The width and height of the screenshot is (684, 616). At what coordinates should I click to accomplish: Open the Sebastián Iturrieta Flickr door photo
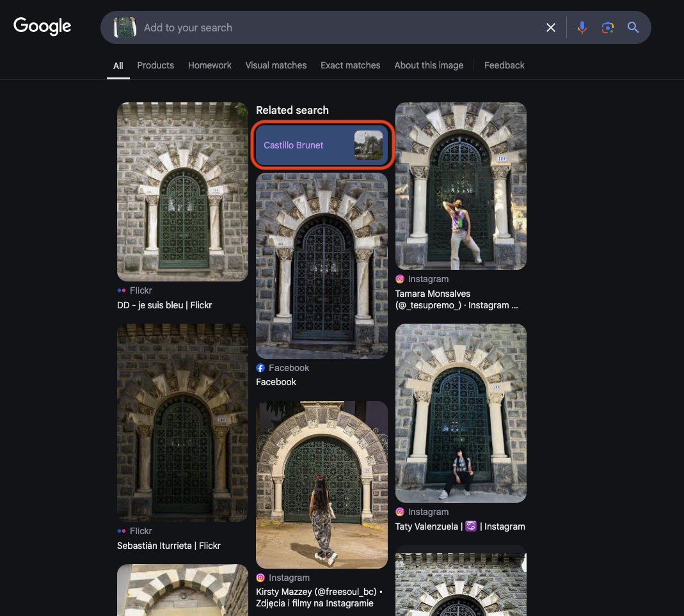click(182, 422)
